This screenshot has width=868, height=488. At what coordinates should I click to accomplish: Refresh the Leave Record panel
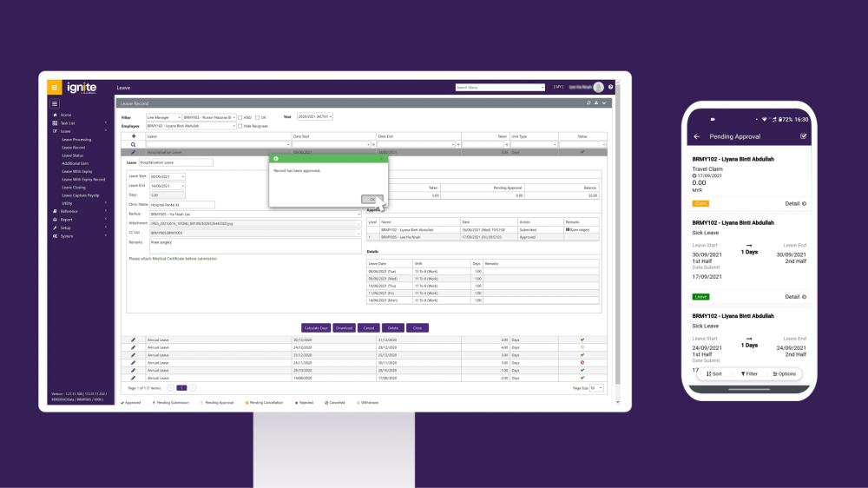[x=589, y=102]
